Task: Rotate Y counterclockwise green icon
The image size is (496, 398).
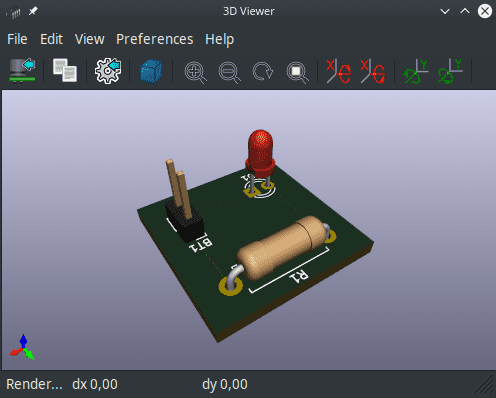Action: (450, 71)
